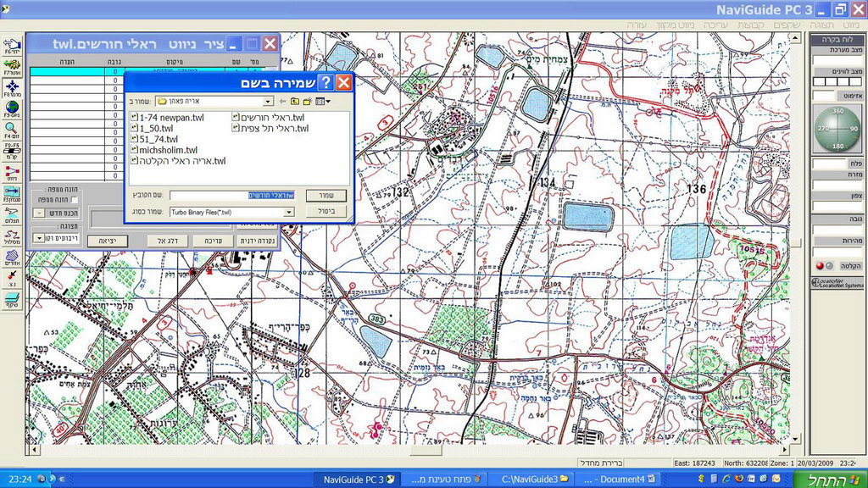Open the עזרה help menu
Image resolution: width=868 pixels, height=488 pixels.
[637, 25]
